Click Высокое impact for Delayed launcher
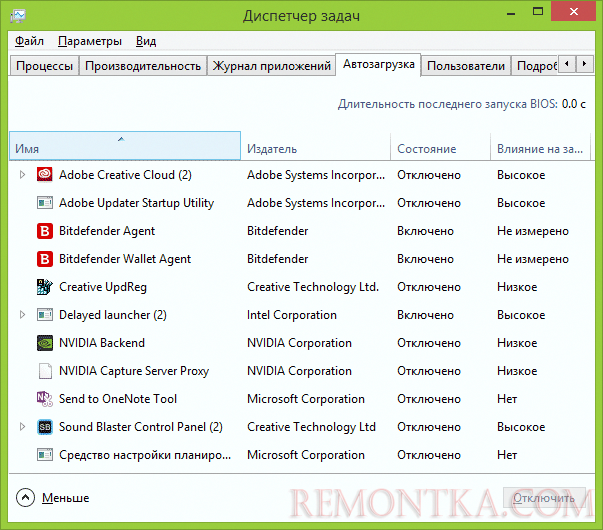 521,315
